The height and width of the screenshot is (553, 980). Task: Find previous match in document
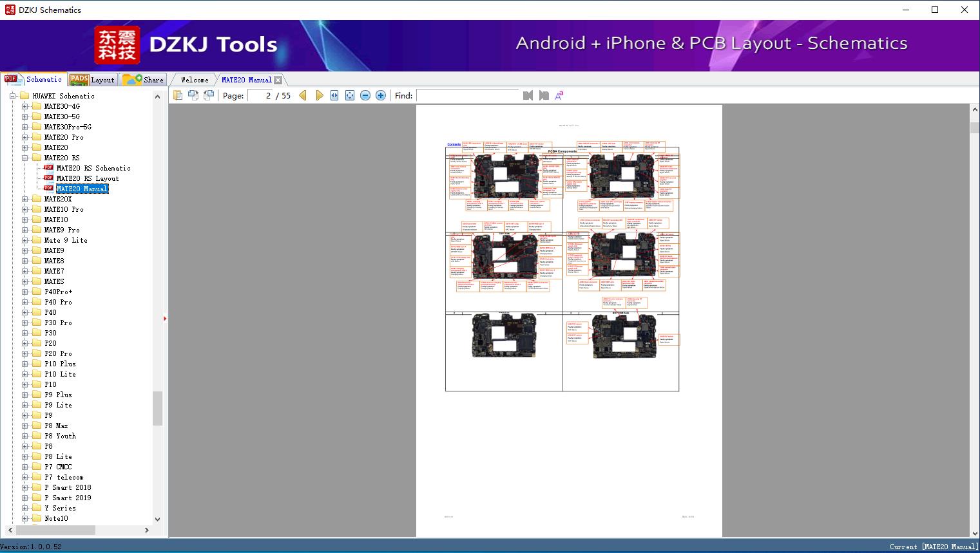[528, 95]
